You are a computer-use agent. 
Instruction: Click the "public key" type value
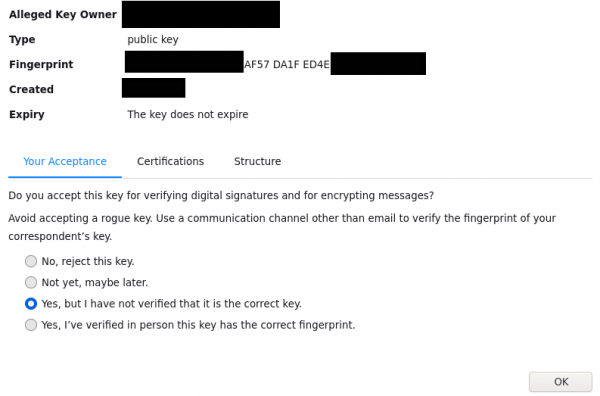(x=153, y=39)
